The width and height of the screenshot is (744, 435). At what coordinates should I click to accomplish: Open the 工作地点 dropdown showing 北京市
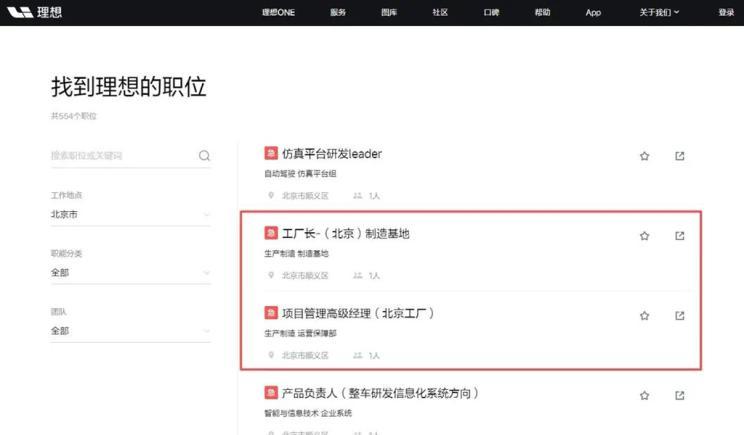[x=130, y=214]
